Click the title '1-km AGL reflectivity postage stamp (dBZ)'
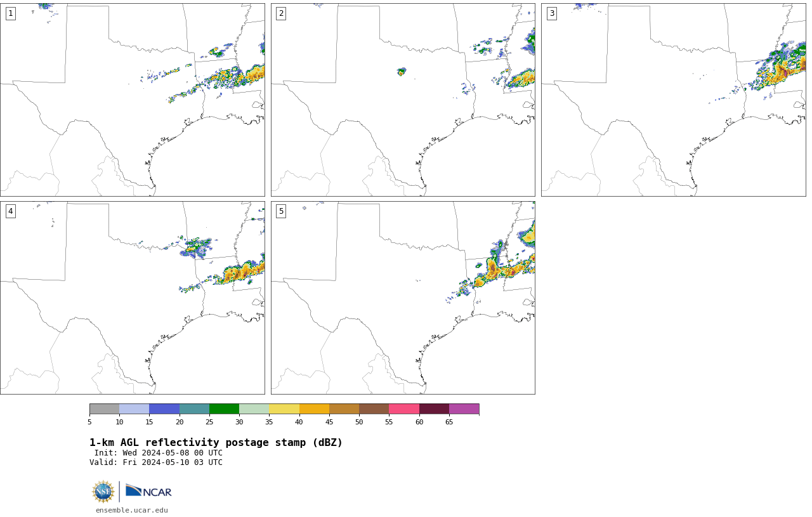812x517 pixels. [216, 443]
